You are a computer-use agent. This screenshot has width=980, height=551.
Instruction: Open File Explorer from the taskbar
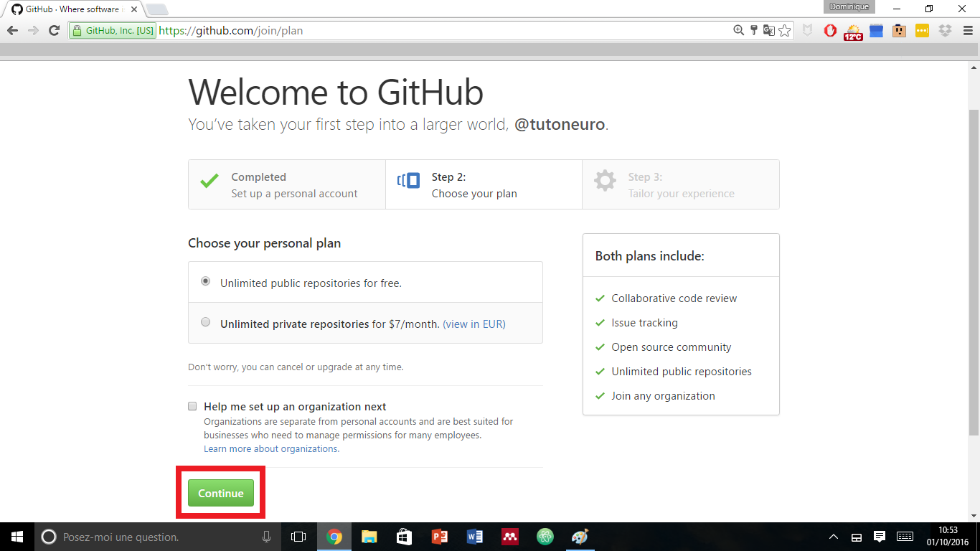369,537
